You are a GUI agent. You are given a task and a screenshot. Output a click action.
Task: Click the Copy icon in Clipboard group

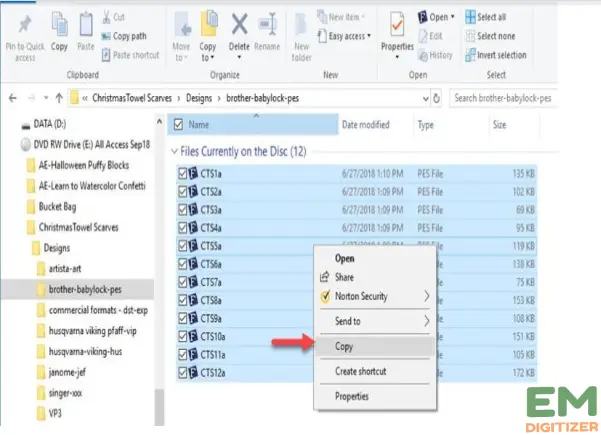(59, 24)
